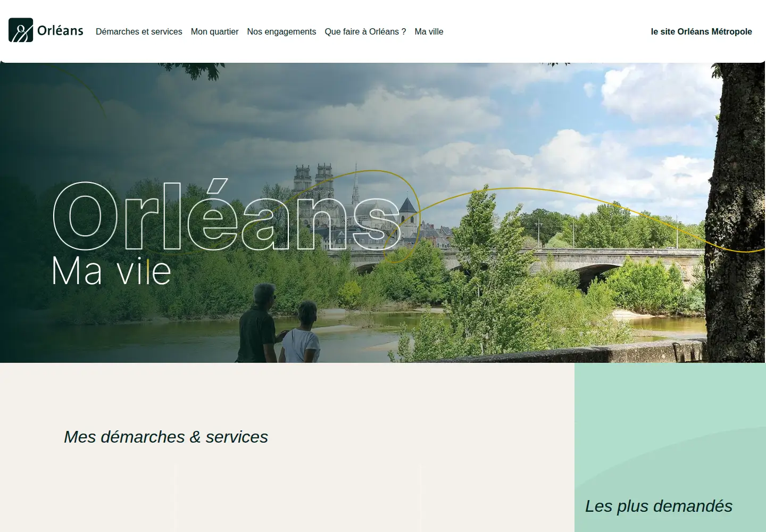Click the Ma ville hero subtitle
Image resolution: width=766 pixels, height=532 pixels.
click(x=111, y=271)
